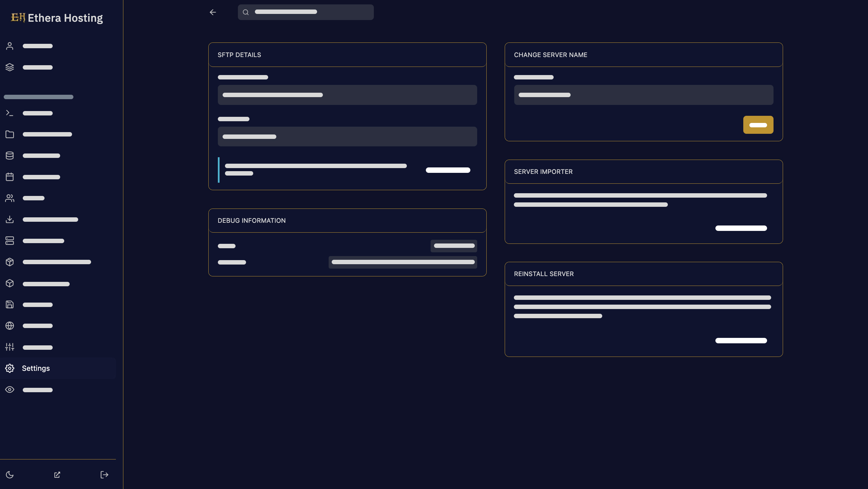This screenshot has width=868, height=489.
Task: Open subusers via the users icon
Action: (10, 198)
